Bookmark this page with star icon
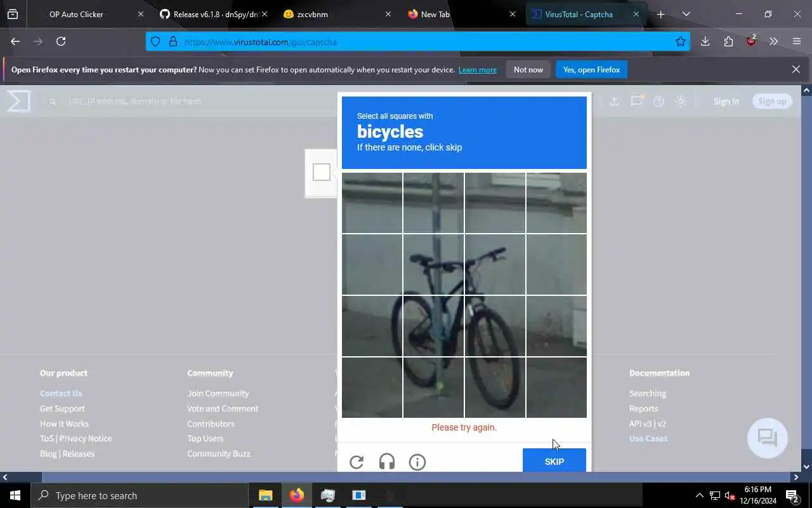 coord(681,41)
